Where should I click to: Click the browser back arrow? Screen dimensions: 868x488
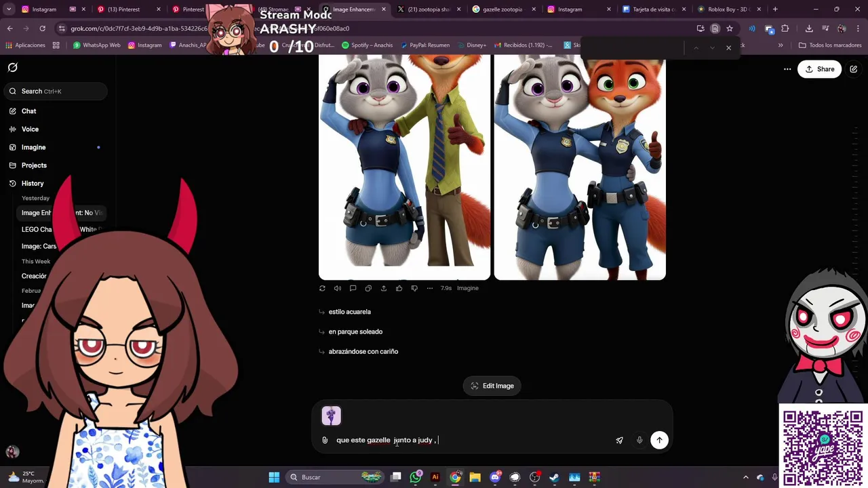click(9, 28)
